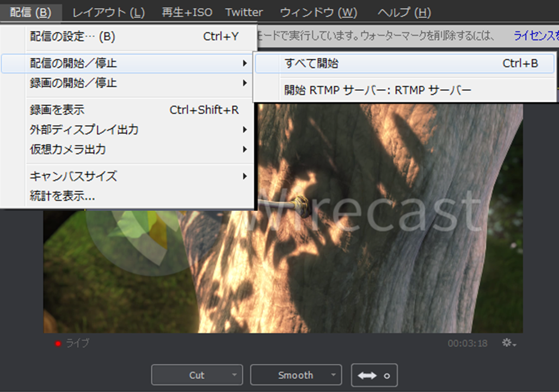Open the 配信 (B) menu
The image size is (559, 392).
(x=30, y=13)
